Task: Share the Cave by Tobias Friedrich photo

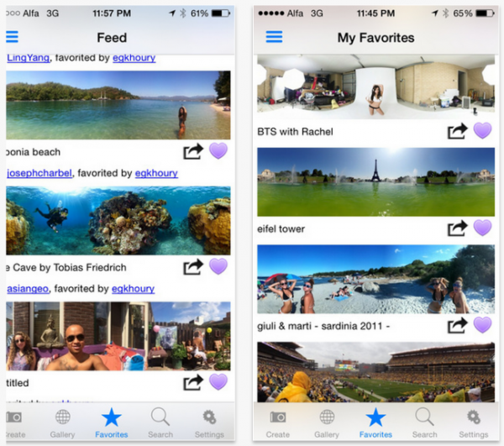Action: (x=193, y=267)
